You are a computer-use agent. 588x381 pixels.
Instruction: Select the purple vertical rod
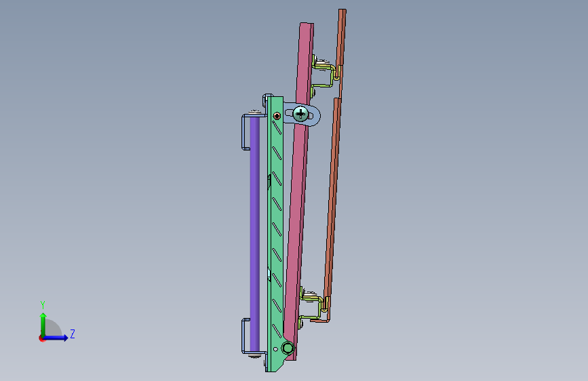[254, 235]
